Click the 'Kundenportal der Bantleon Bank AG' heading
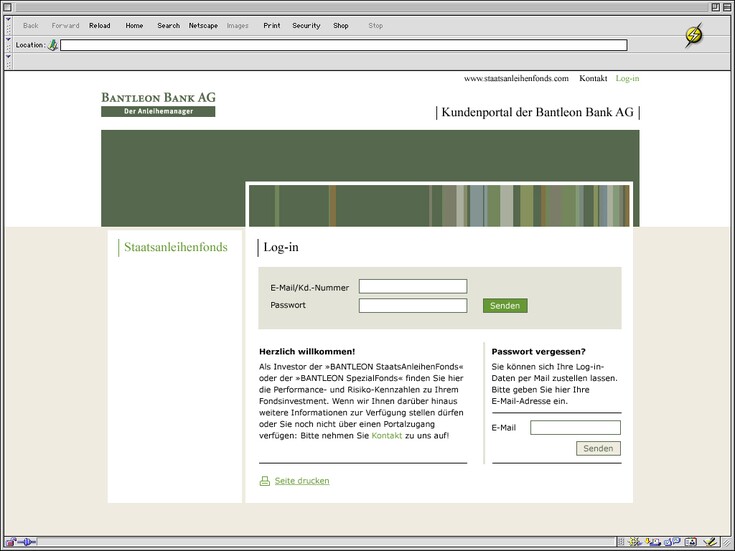The width and height of the screenshot is (735, 551). [538, 112]
